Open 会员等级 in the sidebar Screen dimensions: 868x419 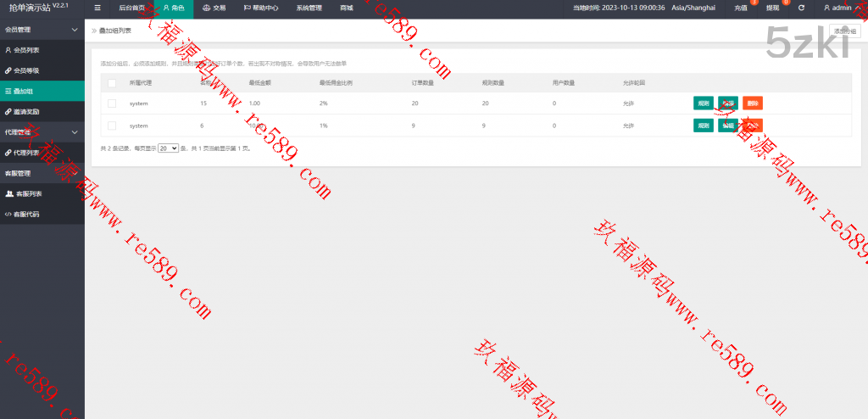pos(42,70)
